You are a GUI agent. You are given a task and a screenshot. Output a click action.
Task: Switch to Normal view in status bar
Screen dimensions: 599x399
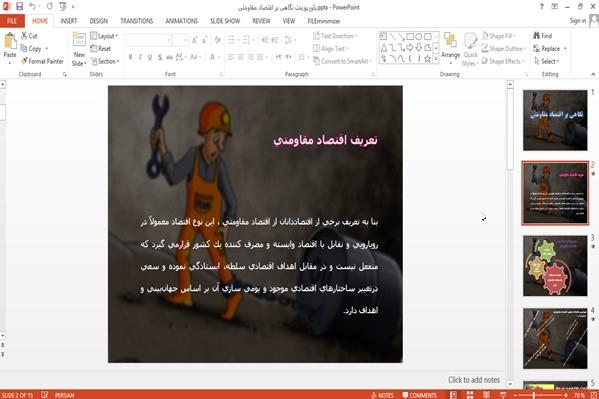[x=453, y=395]
